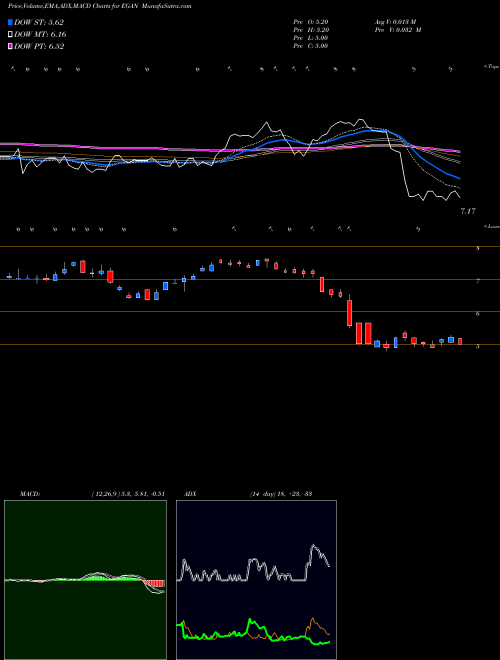Click the ADX (14 day) parameter values

[281, 494]
